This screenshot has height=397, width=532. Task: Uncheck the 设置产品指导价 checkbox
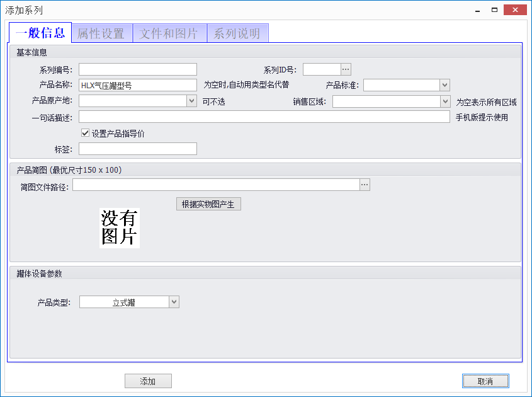tap(86, 132)
